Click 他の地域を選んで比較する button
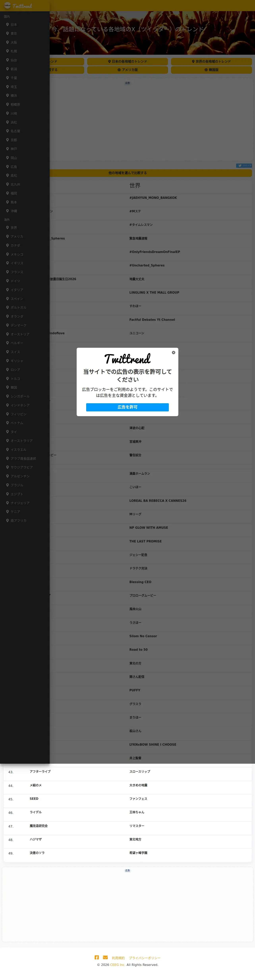This screenshot has width=255, height=980. pos(127,173)
